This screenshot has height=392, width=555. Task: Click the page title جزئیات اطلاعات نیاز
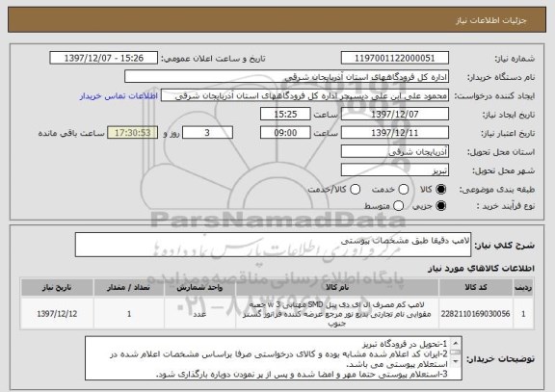tap(491, 20)
